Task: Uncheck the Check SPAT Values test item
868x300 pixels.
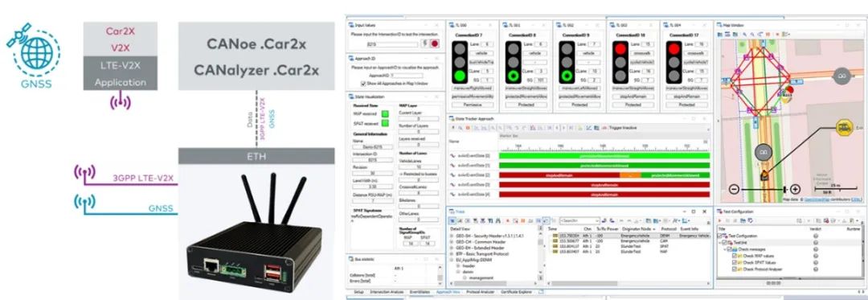Action: (735, 262)
